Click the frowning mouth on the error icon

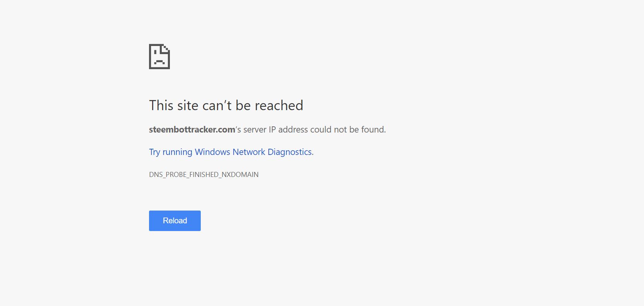click(x=159, y=62)
